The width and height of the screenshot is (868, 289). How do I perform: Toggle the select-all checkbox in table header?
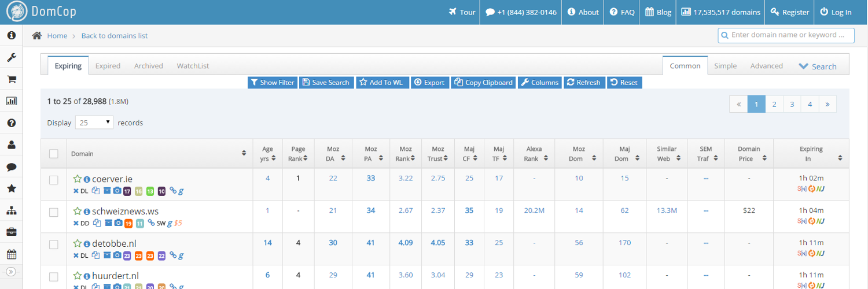54,154
